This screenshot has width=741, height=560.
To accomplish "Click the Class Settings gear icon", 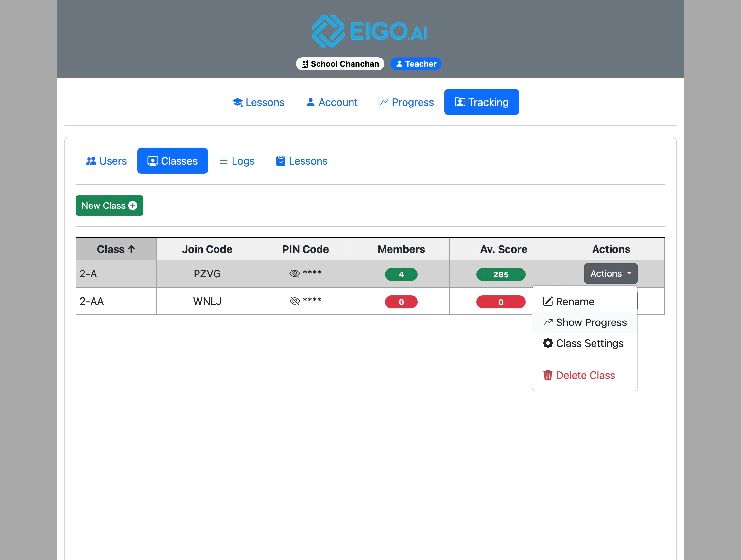I will coord(548,343).
